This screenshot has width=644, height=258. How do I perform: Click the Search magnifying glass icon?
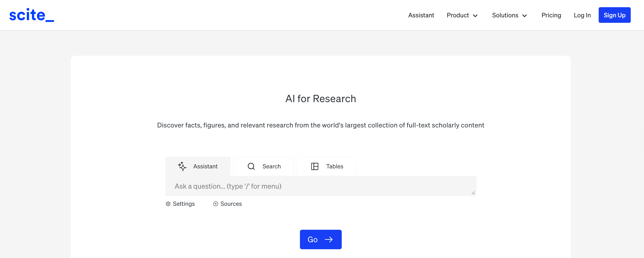[x=251, y=166]
